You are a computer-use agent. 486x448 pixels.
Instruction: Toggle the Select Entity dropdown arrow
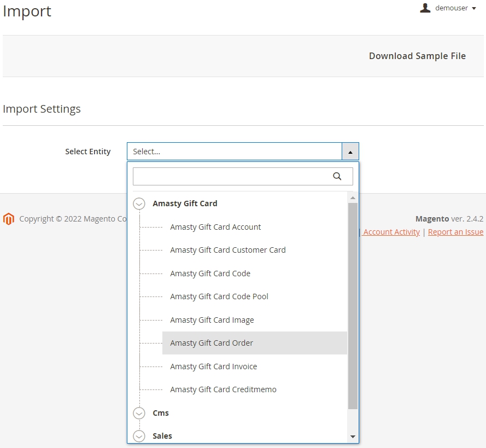pos(350,152)
